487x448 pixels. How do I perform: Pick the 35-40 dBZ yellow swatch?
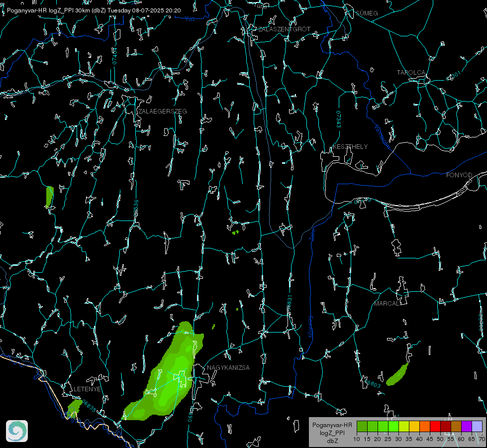(x=415, y=426)
